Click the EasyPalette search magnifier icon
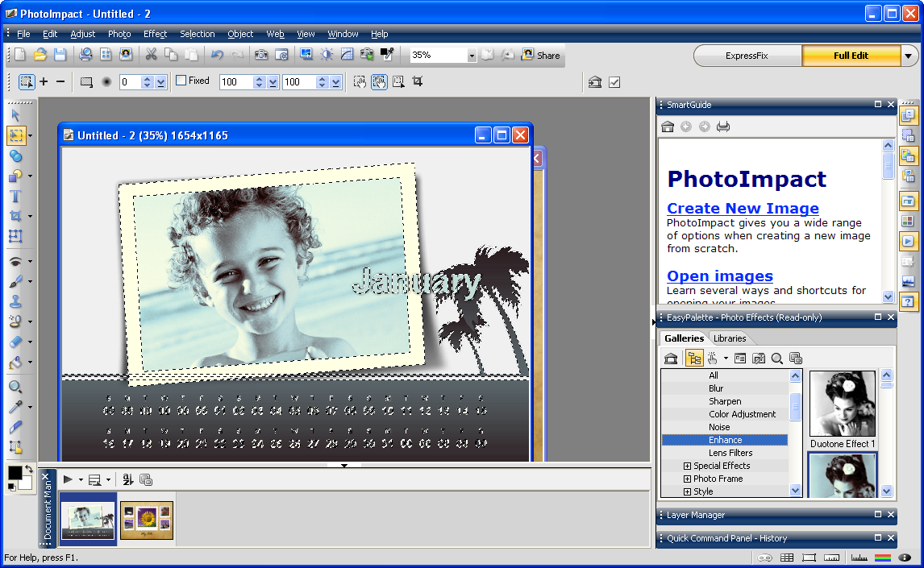The image size is (924, 568). coord(777,359)
